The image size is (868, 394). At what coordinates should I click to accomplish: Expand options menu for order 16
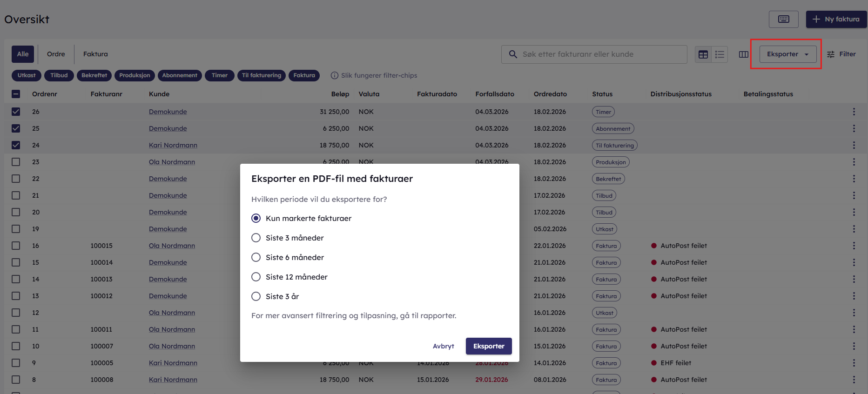click(x=854, y=246)
